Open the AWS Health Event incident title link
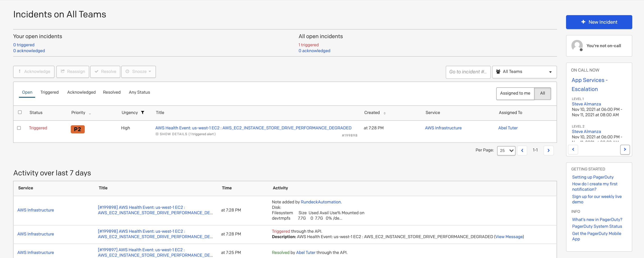The image size is (644, 258). pyautogui.click(x=253, y=128)
